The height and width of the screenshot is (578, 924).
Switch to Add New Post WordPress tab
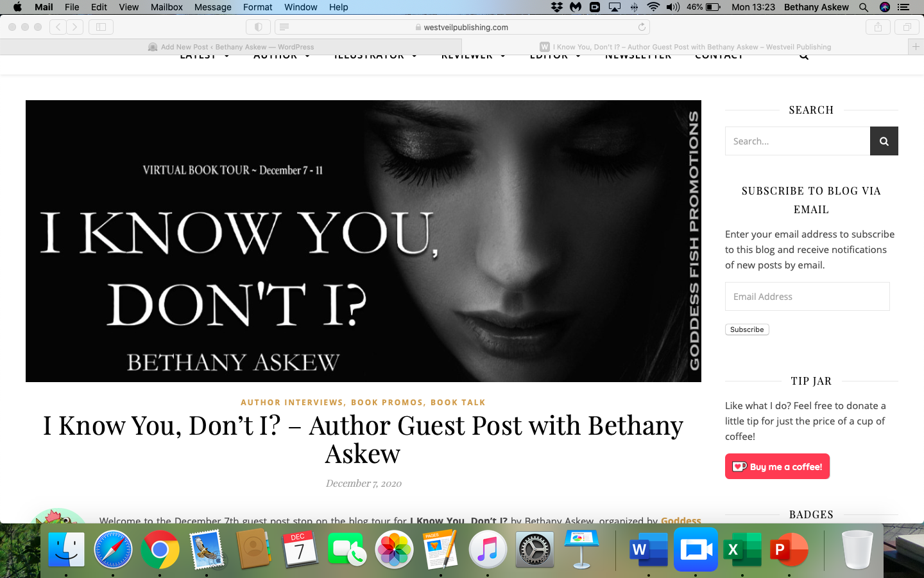coord(231,47)
